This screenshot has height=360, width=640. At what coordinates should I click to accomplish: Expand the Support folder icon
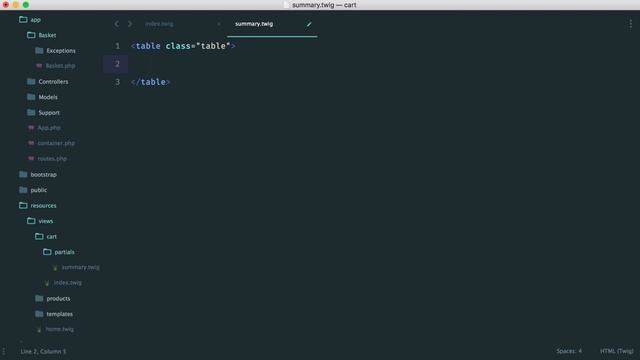(31, 113)
